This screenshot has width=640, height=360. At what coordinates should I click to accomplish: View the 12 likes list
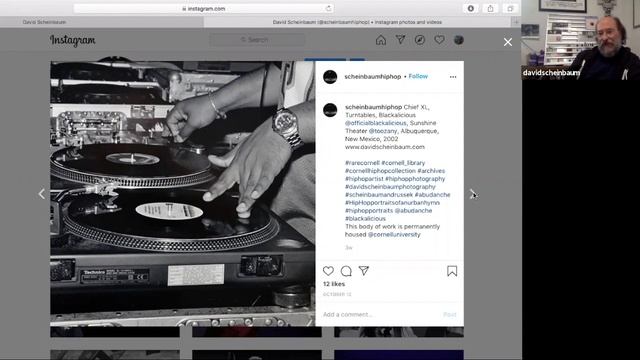(x=334, y=284)
